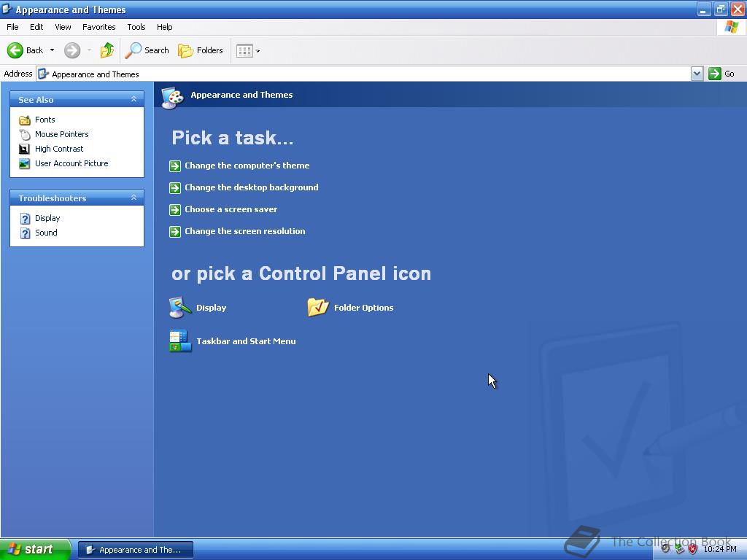The height and width of the screenshot is (560, 747).
Task: Open the Views dropdown arrow
Action: (258, 51)
